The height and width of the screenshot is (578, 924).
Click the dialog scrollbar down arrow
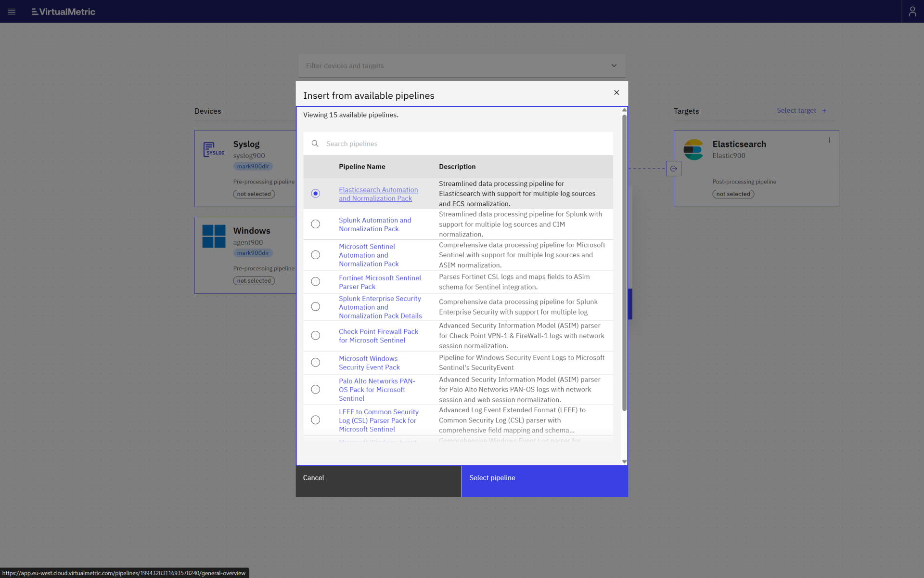pos(624,461)
